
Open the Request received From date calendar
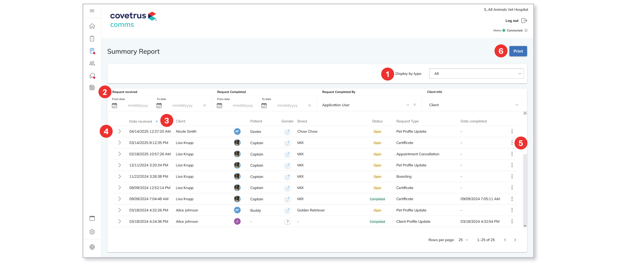[x=115, y=106]
